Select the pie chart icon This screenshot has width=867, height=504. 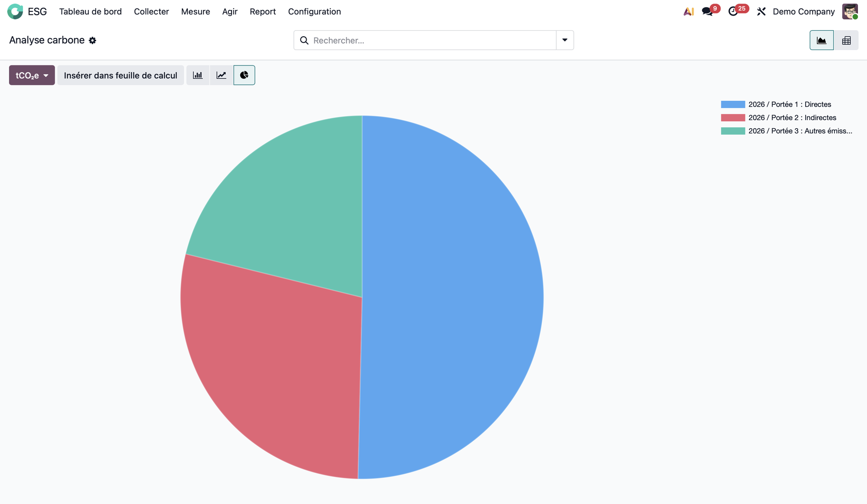point(244,75)
